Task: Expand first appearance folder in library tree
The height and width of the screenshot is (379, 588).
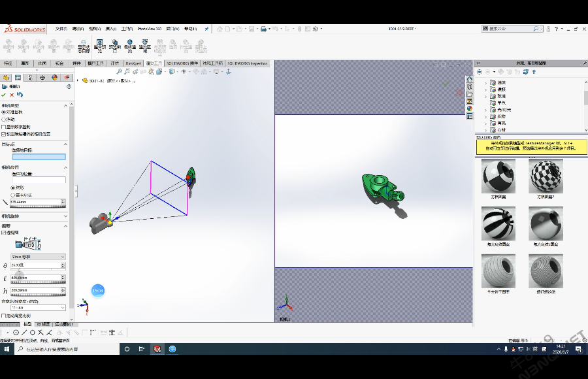Action: point(485,82)
